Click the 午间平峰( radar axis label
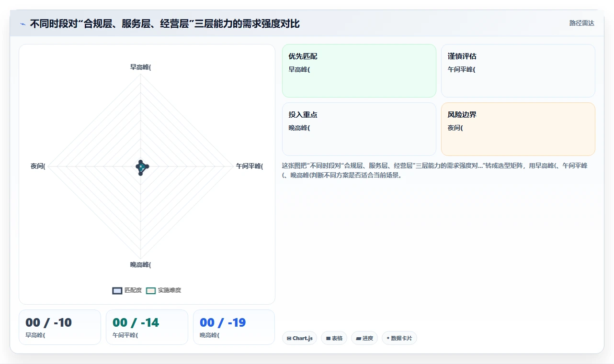This screenshot has width=614, height=364. (x=249, y=166)
